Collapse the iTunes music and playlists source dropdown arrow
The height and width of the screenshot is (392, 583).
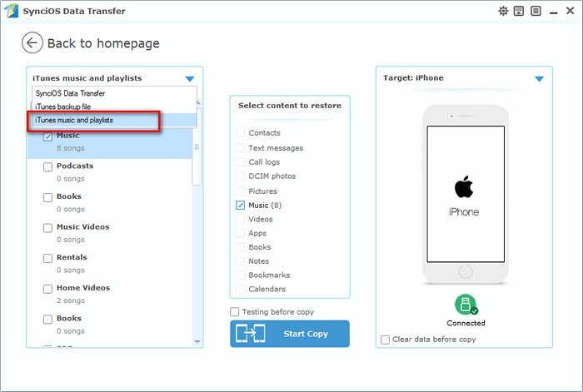[x=190, y=79]
